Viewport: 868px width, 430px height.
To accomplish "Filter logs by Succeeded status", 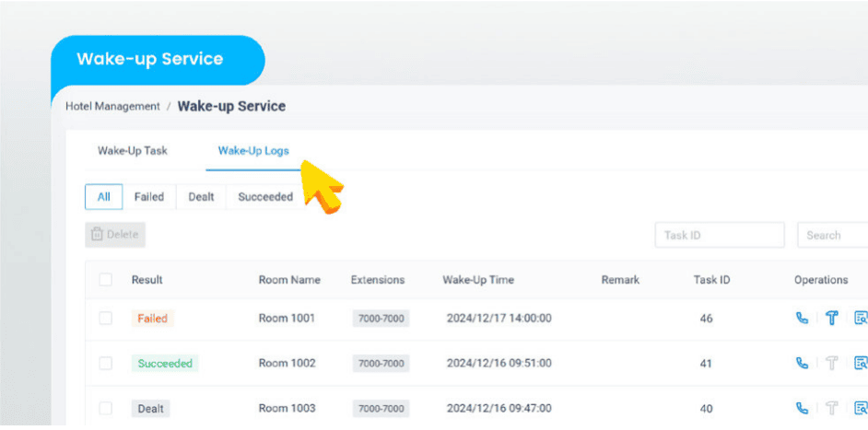I will pos(265,197).
